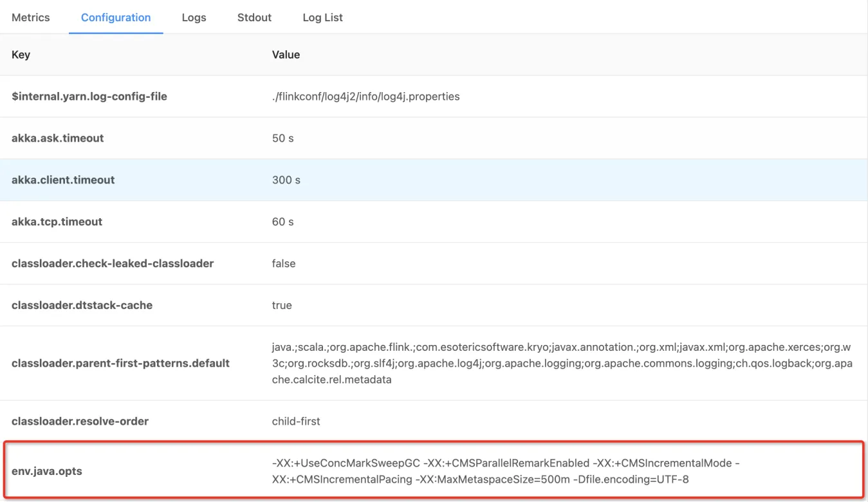868x502 pixels.
Task: Select the akka.ask.timeout key
Action: pyautogui.click(x=58, y=138)
